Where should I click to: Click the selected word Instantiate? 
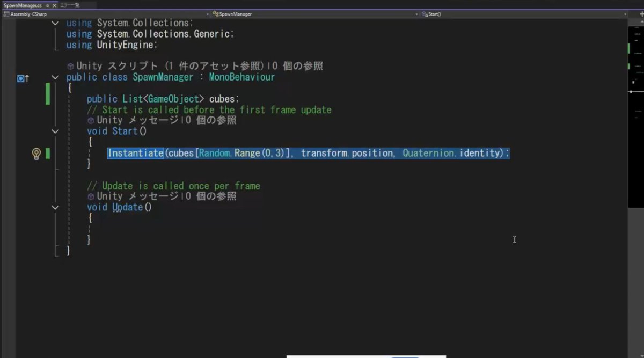pyautogui.click(x=135, y=153)
